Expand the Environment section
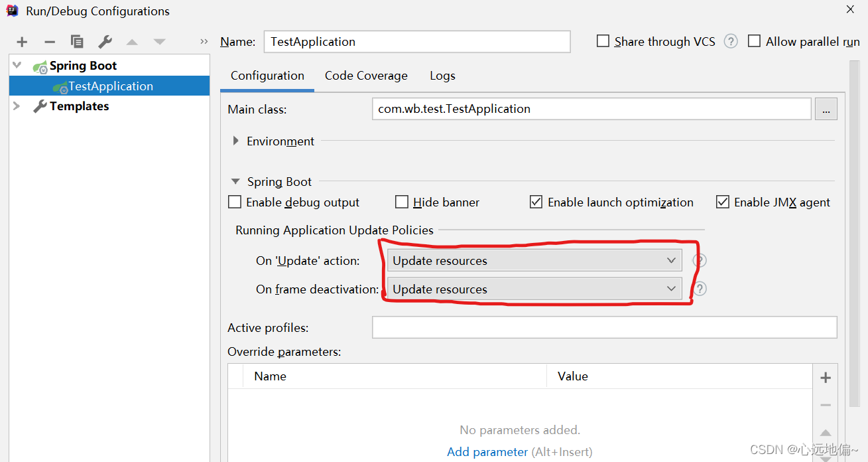868x462 pixels. 236,141
